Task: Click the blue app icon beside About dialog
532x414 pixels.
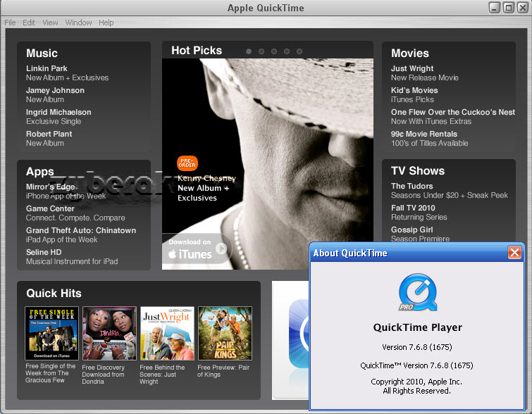Action: [x=299, y=334]
